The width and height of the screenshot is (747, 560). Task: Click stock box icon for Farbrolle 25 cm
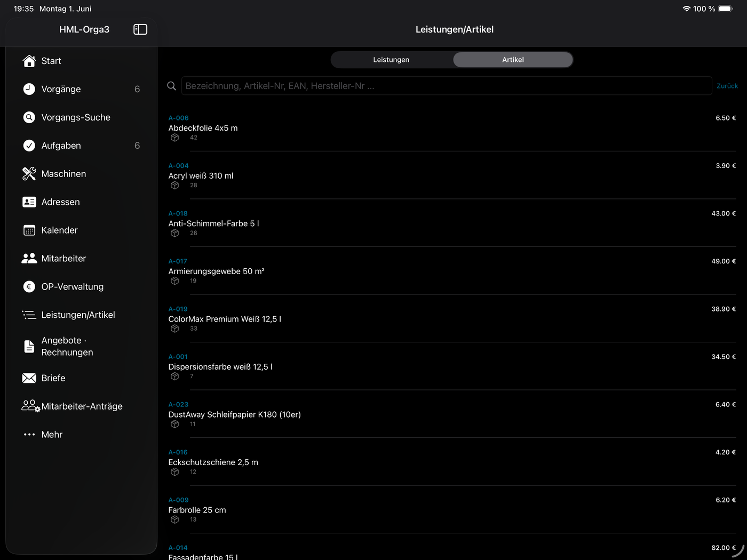(175, 519)
